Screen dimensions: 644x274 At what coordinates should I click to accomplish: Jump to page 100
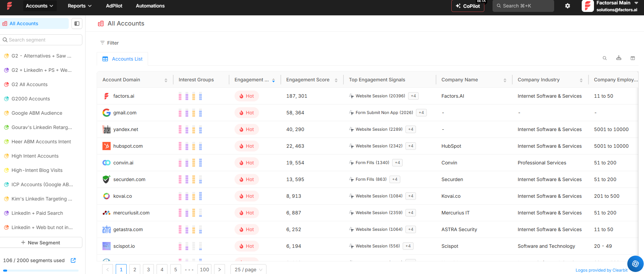point(204,269)
